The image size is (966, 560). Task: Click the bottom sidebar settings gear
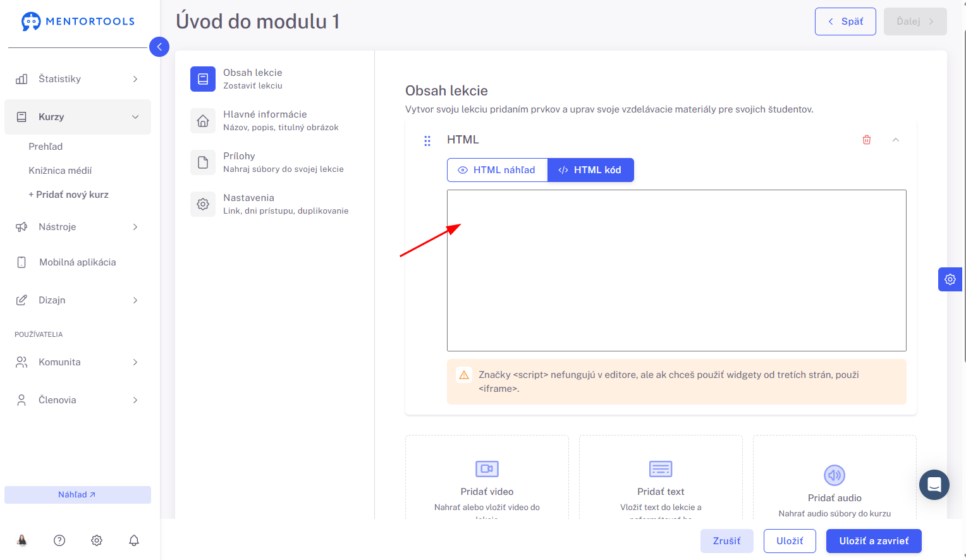[x=97, y=540]
